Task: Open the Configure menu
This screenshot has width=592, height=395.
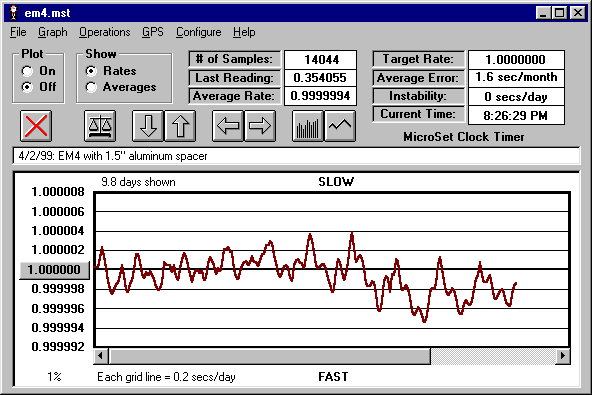Action: click(x=199, y=32)
